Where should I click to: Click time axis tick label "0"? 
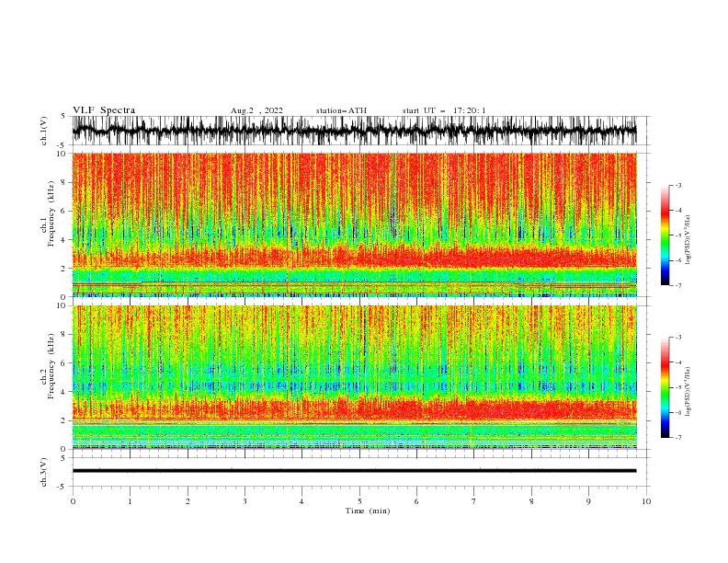click(73, 501)
